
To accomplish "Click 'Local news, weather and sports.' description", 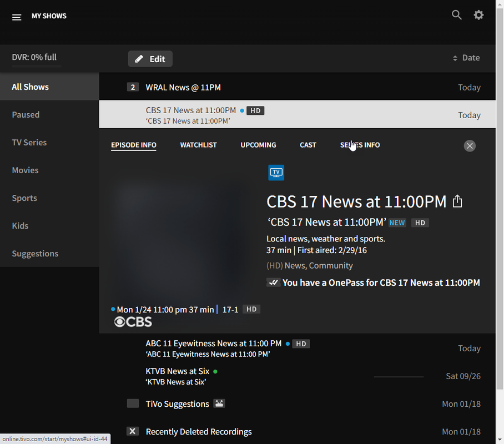I will click(x=326, y=239).
